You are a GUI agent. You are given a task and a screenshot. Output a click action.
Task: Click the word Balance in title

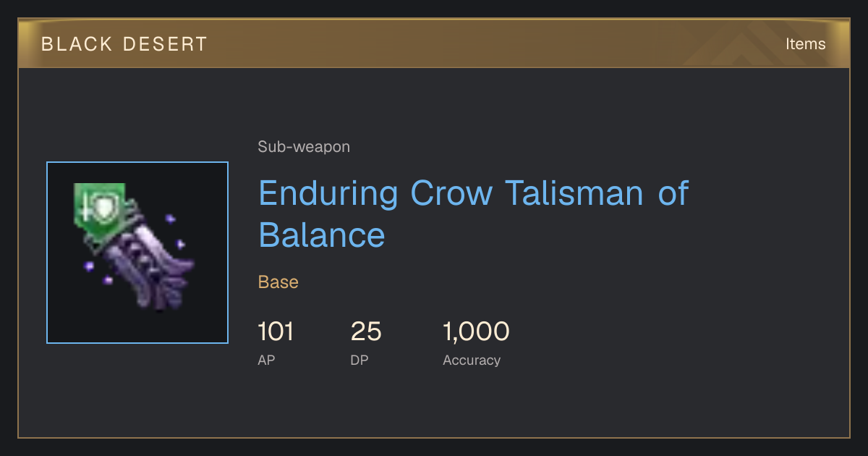(x=322, y=235)
